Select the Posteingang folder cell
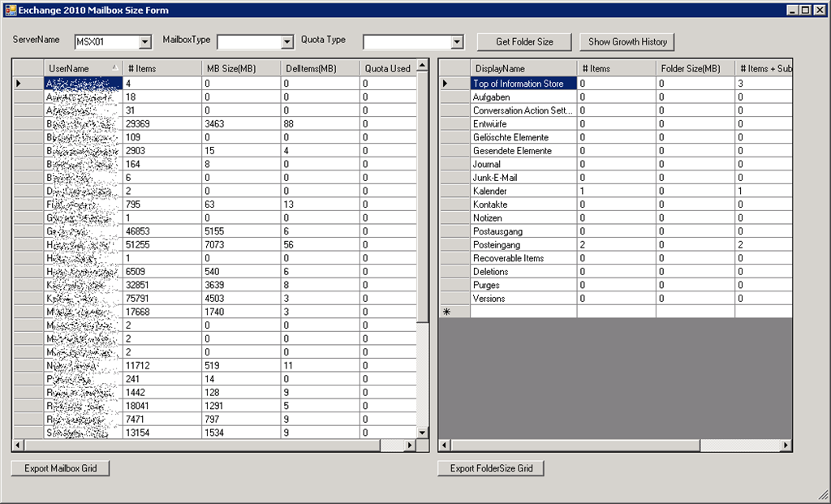831x504 pixels. tap(523, 245)
